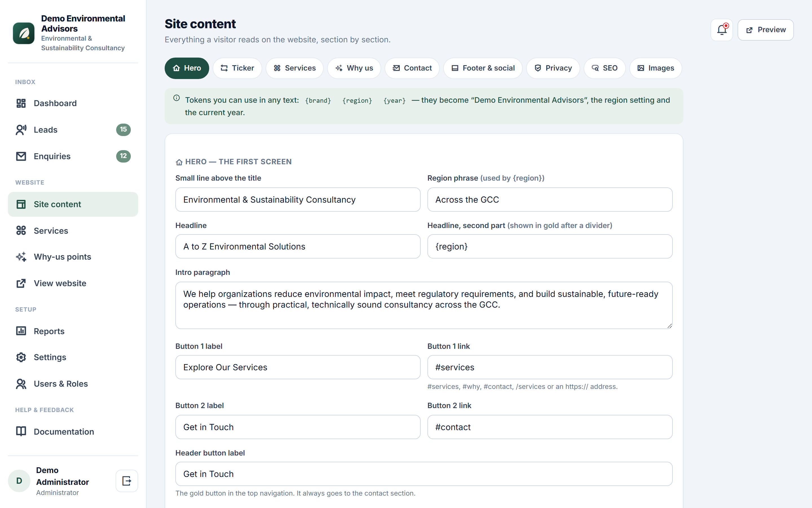Open the Footer & social tab
This screenshot has height=508, width=812.
click(x=483, y=68)
